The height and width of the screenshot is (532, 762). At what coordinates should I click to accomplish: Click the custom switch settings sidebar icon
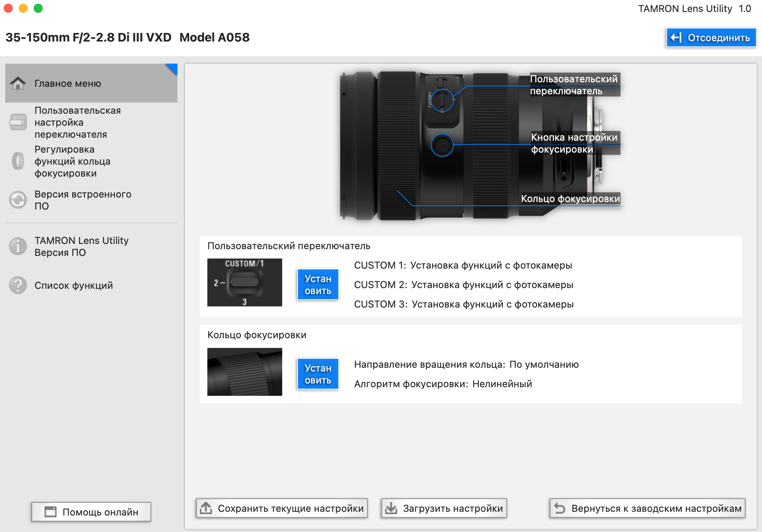(18, 122)
